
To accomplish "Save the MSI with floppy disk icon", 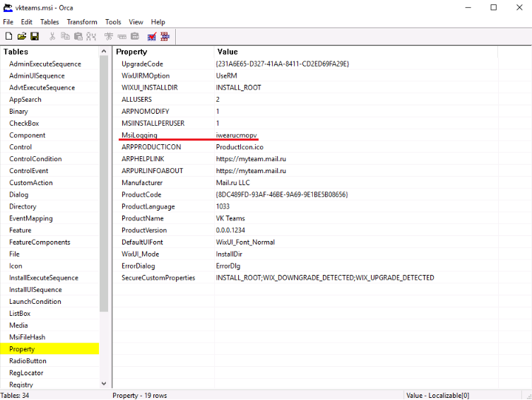I will [x=35, y=36].
